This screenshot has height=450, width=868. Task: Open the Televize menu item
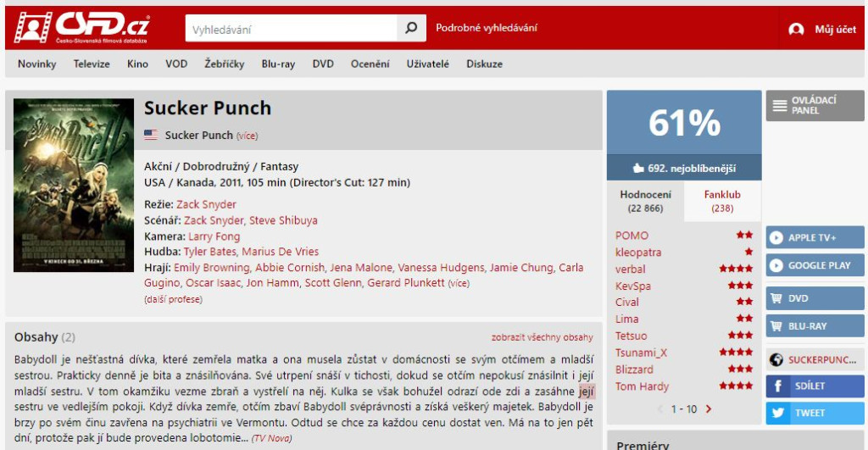tap(92, 64)
